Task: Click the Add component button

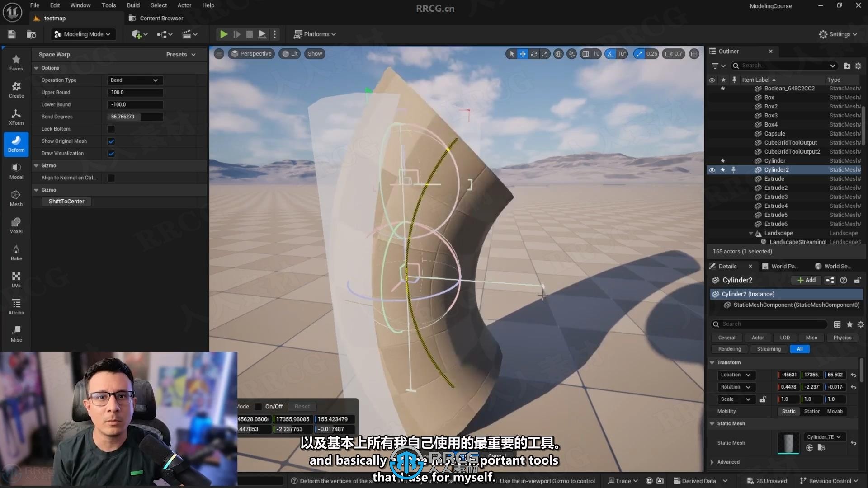Action: click(806, 281)
